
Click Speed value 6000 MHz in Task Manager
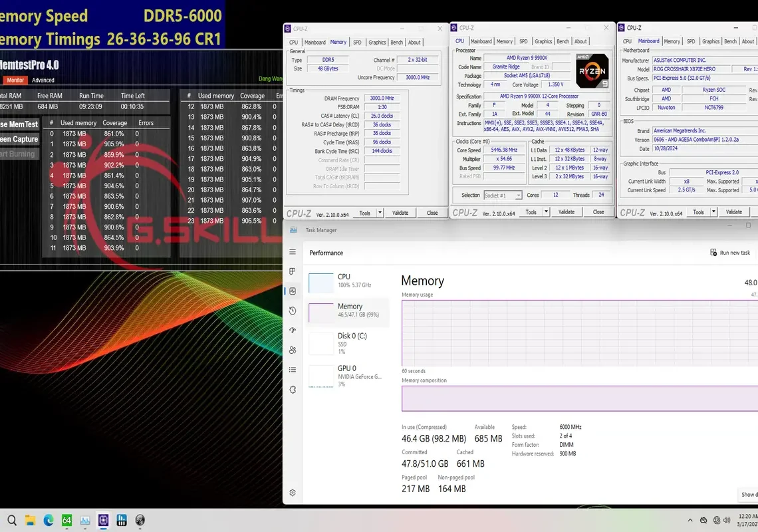[570, 427]
